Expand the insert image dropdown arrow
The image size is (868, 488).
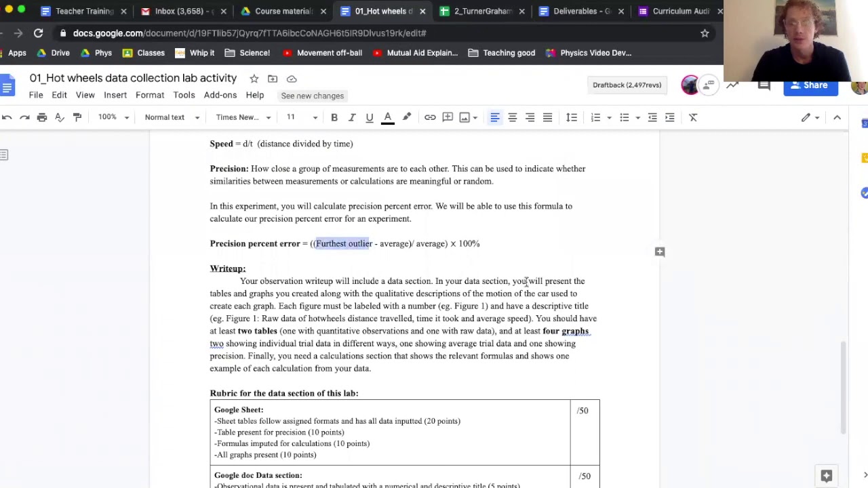click(x=475, y=117)
